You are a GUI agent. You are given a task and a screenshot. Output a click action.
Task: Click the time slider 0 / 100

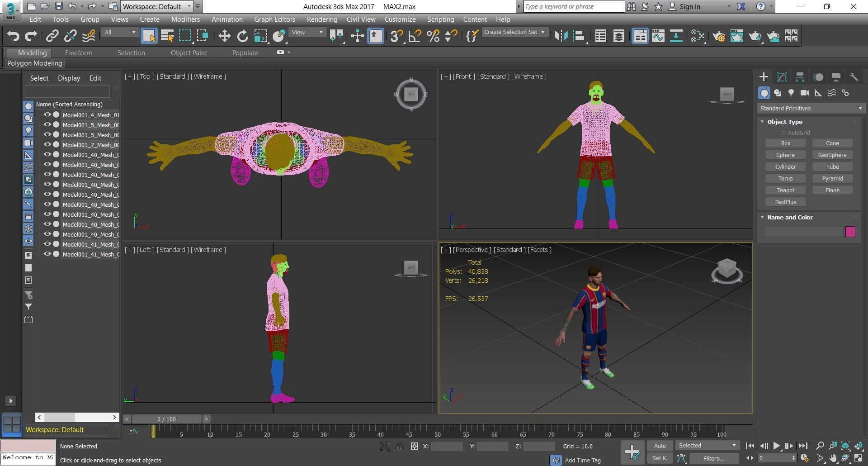point(166,419)
